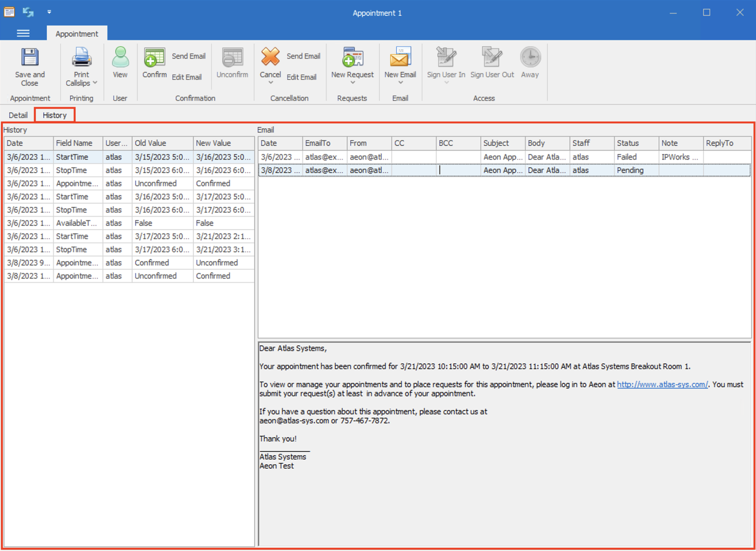756x551 pixels.
Task: Follow the atlas-sys.com hyperlink in email body
Action: 662,384
